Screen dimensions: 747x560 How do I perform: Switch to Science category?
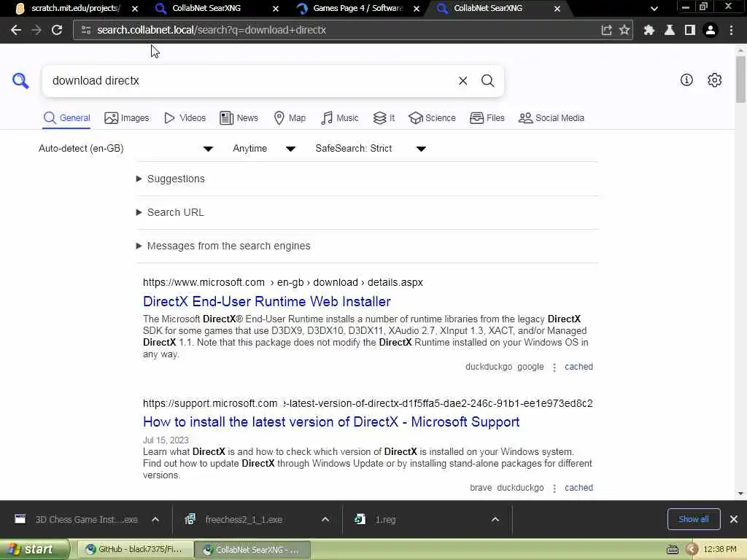point(432,117)
